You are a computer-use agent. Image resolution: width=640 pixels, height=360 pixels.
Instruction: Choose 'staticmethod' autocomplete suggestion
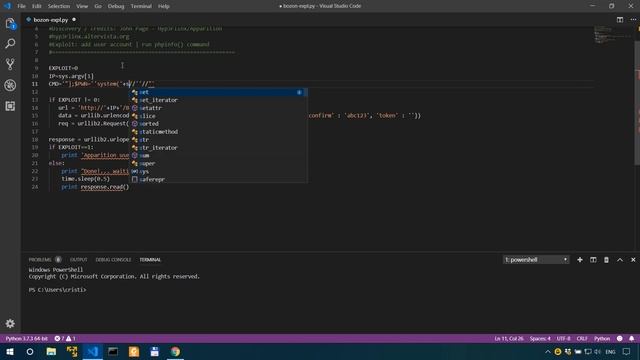tap(218, 132)
